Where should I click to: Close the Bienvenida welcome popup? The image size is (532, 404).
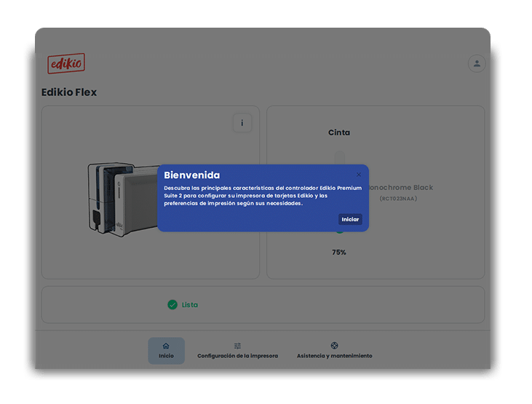[x=359, y=175]
